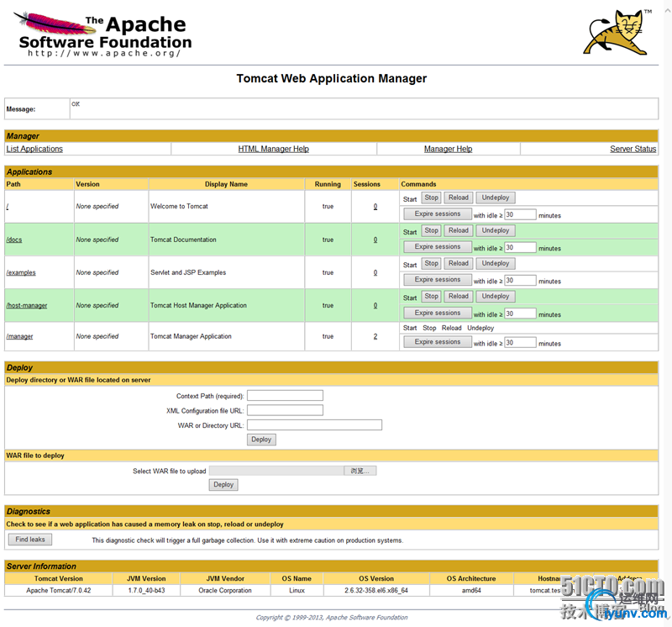Reload the root '/' application

click(x=459, y=198)
